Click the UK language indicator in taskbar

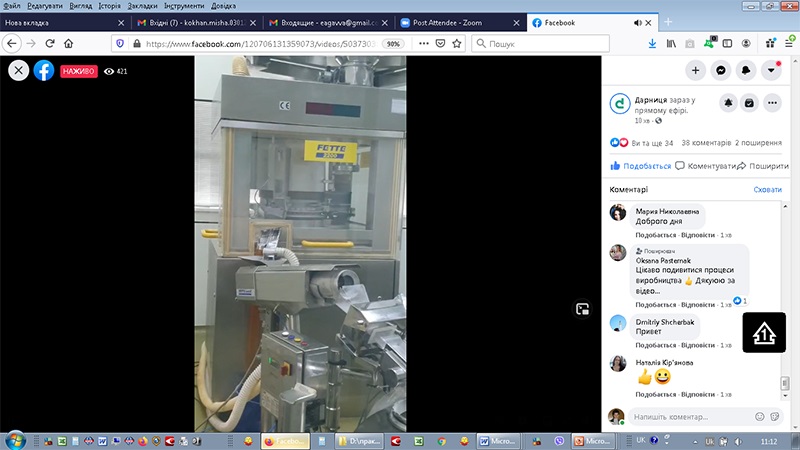[x=641, y=440]
